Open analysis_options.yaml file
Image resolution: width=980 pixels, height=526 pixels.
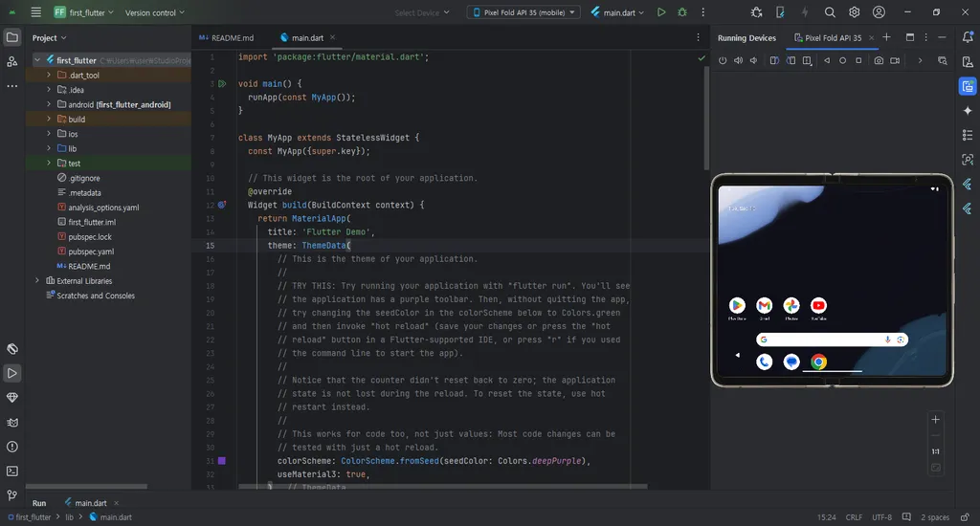tap(103, 208)
